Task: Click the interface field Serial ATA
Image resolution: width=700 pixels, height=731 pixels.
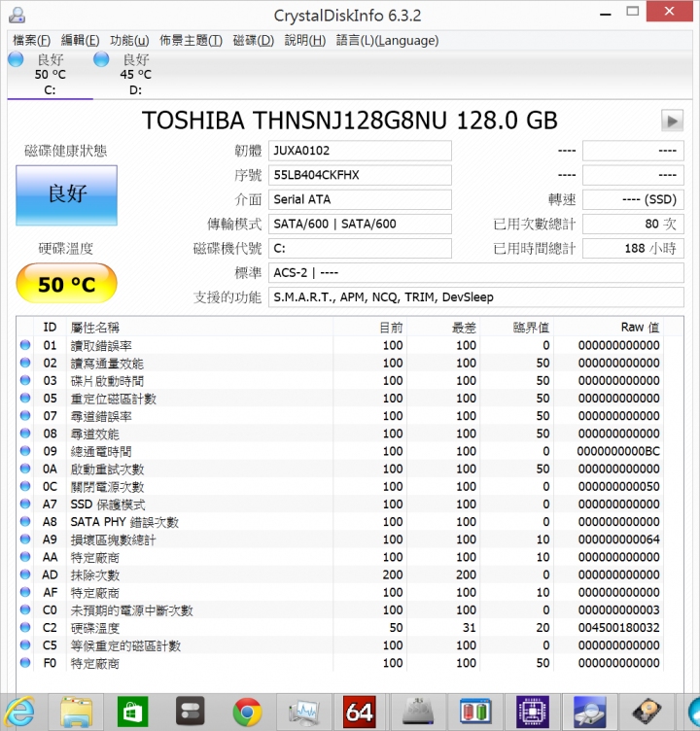Action: (x=360, y=199)
